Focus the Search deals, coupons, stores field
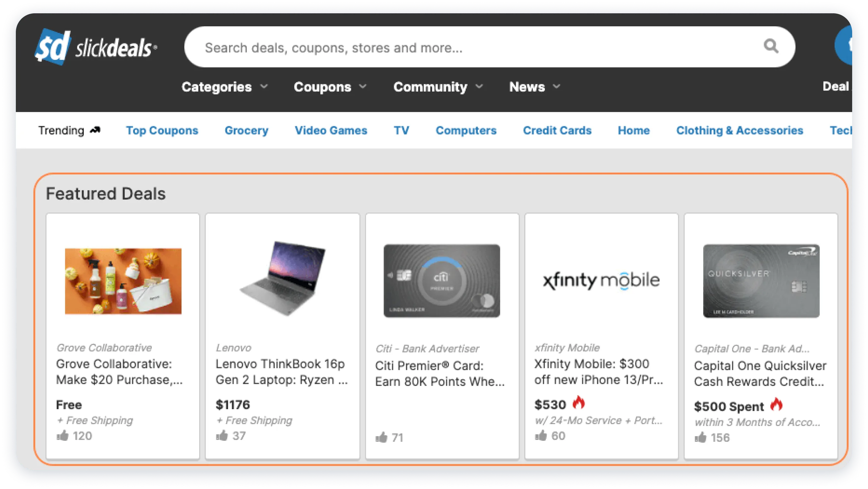The image size is (868, 489). pos(490,47)
